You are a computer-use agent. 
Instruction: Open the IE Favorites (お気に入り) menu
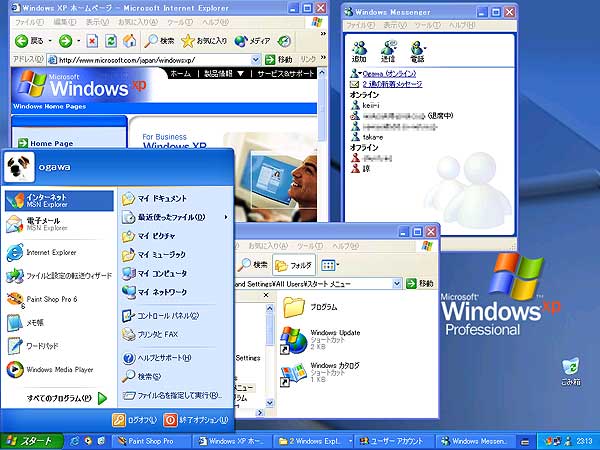137,22
